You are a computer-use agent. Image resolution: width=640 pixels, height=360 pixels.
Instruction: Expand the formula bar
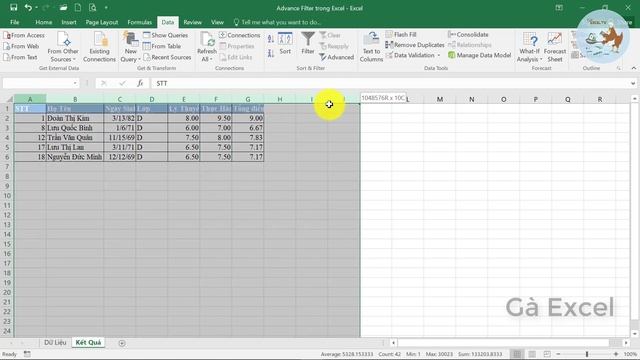coord(633,83)
